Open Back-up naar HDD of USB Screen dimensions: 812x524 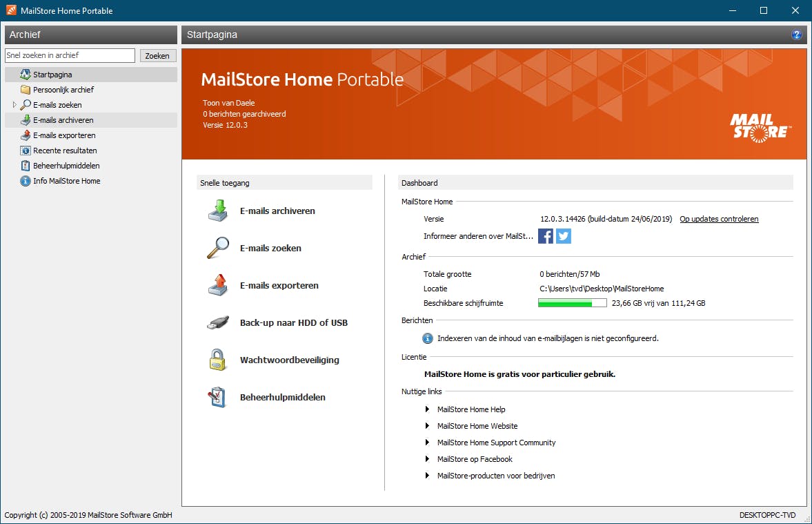[x=294, y=323]
